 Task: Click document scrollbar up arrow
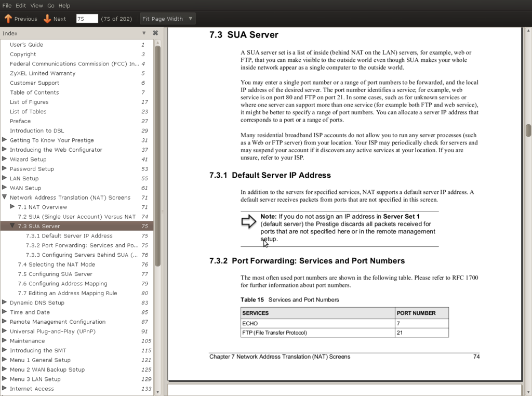click(x=528, y=31)
